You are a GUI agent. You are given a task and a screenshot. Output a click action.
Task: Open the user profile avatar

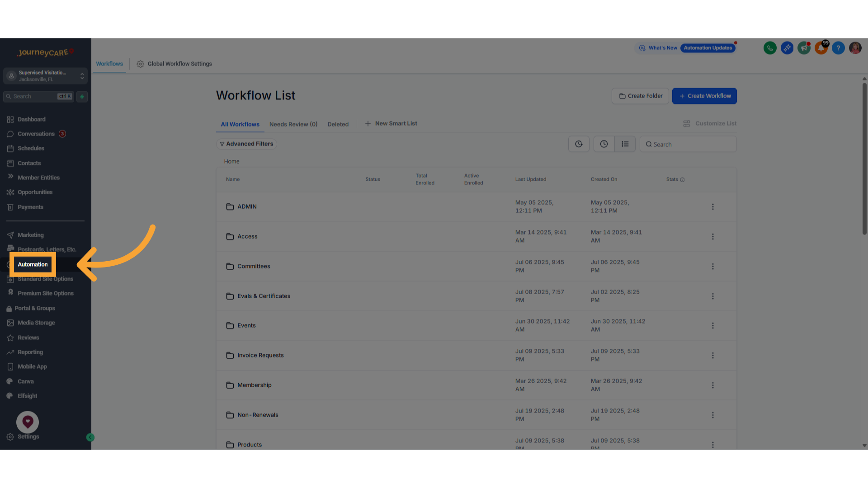[855, 48]
